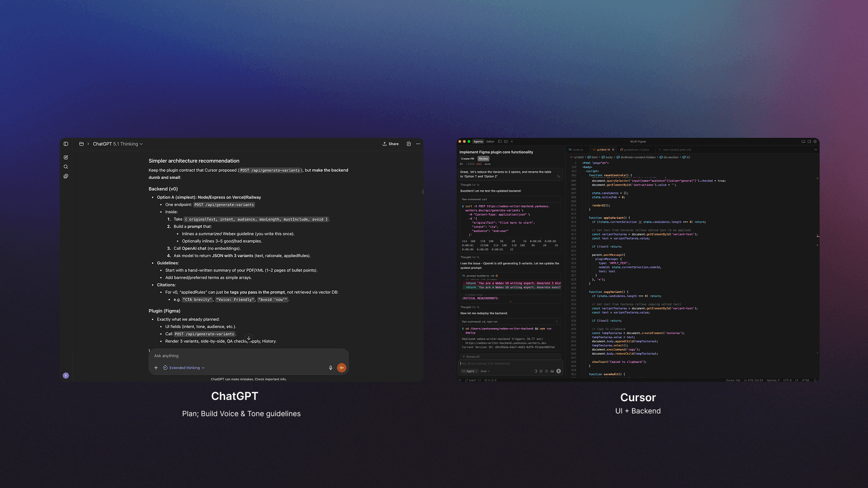Click the plus attach icon in prompt
The width and height of the screenshot is (868, 488).
(156, 368)
